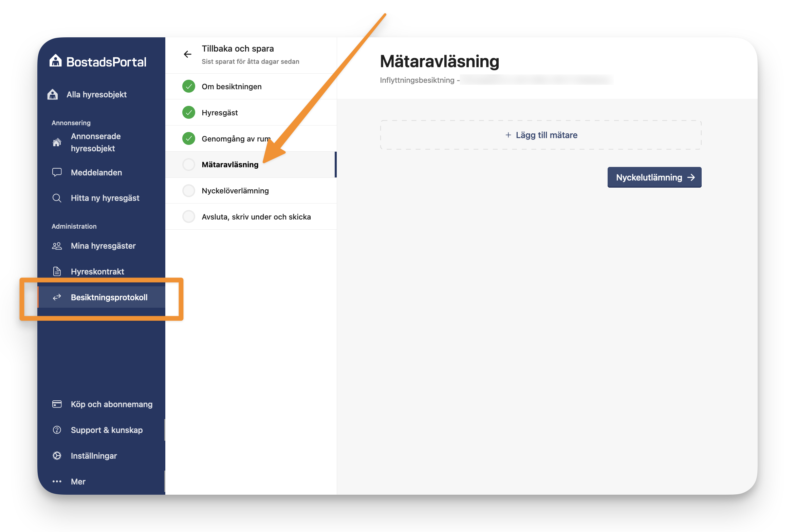This screenshot has height=532, width=795.
Task: Click the Support & kunskap question mark icon
Action: coord(57,430)
